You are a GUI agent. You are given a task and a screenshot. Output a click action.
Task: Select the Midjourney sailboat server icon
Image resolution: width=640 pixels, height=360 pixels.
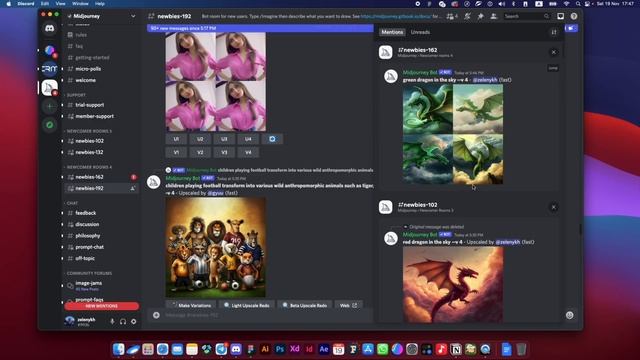point(49,88)
